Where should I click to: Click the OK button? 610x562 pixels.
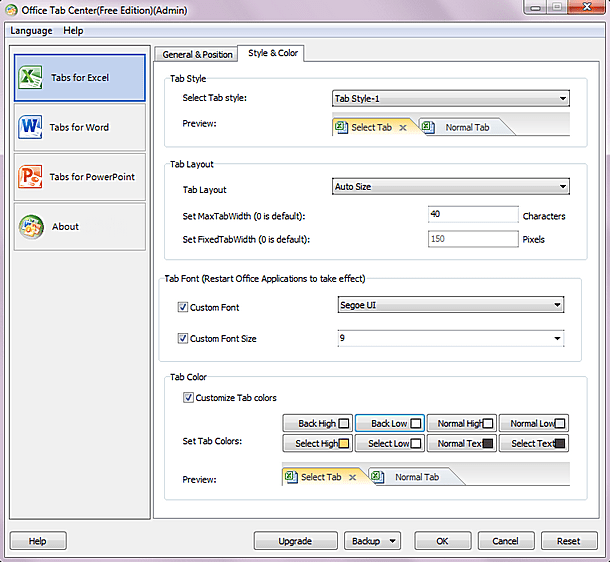(442, 541)
